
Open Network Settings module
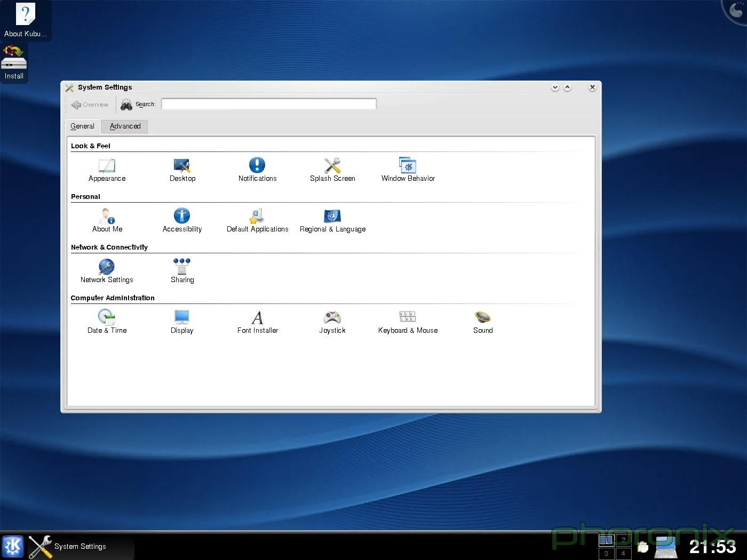click(x=107, y=271)
